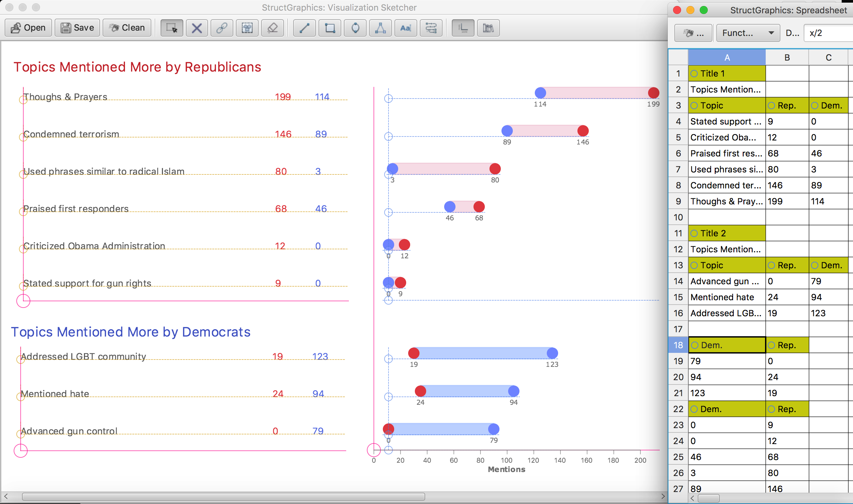853x504 pixels.
Task: Select column A header in spreadsheet
Action: (x=727, y=57)
